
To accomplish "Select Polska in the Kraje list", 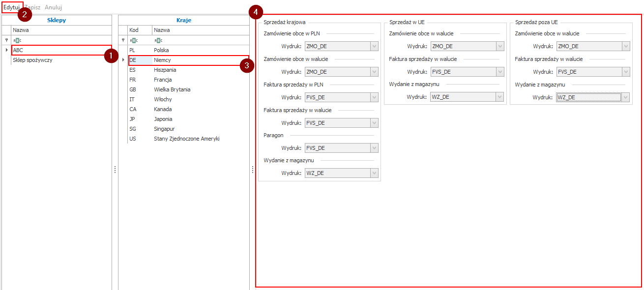I will click(x=161, y=50).
